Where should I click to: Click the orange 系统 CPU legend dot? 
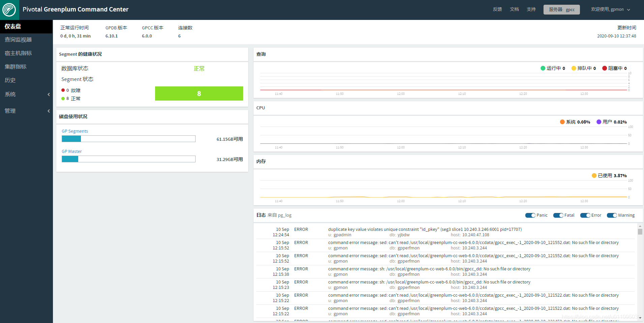click(562, 122)
